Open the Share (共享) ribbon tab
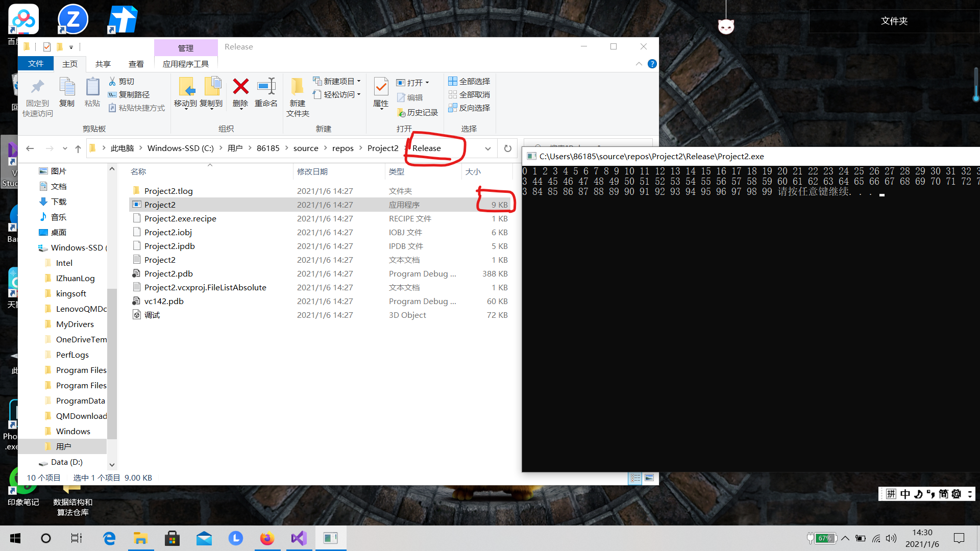 click(x=103, y=64)
